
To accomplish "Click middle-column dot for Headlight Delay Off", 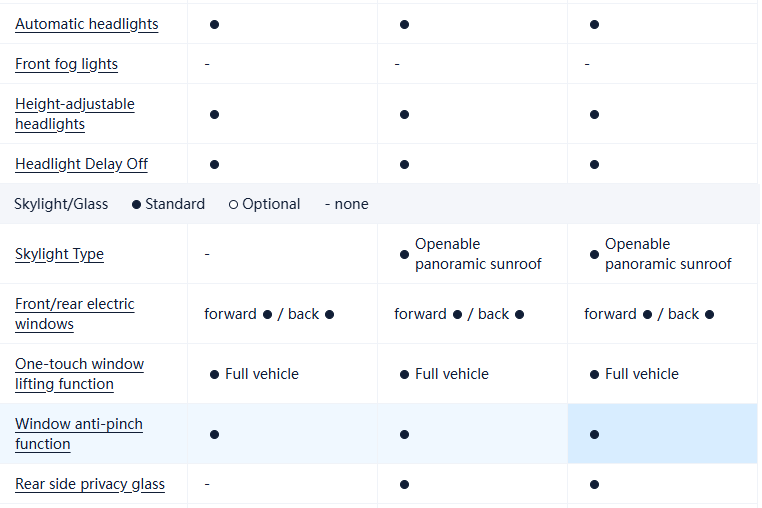I will click(x=404, y=164).
